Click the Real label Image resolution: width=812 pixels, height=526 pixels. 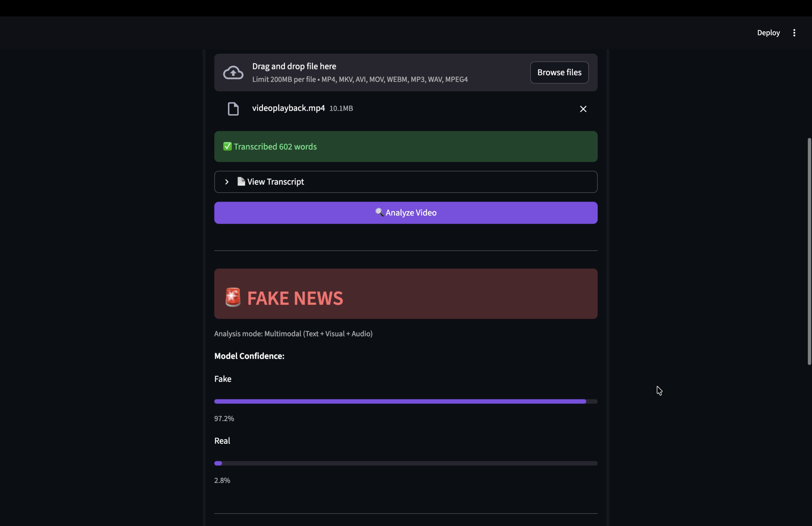222,441
